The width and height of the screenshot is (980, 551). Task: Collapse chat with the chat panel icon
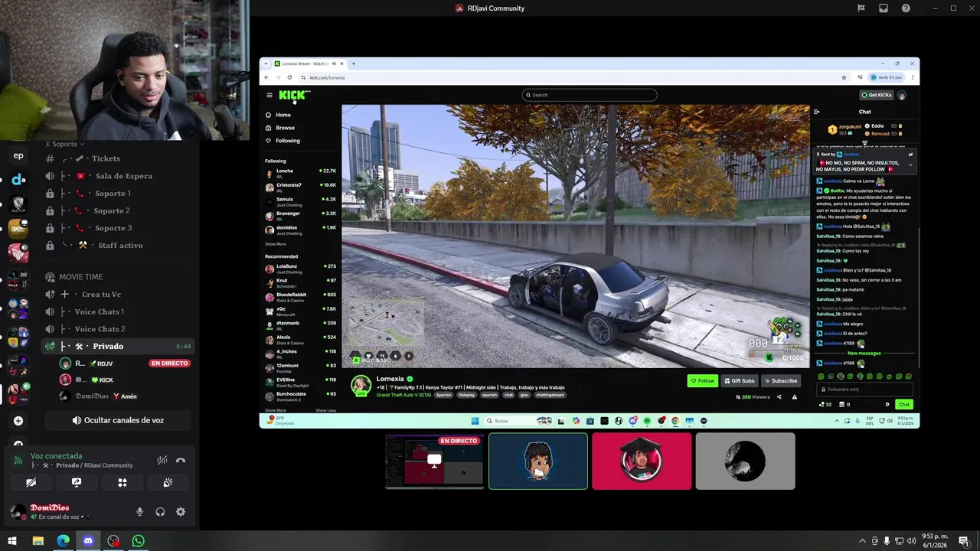pos(816,112)
